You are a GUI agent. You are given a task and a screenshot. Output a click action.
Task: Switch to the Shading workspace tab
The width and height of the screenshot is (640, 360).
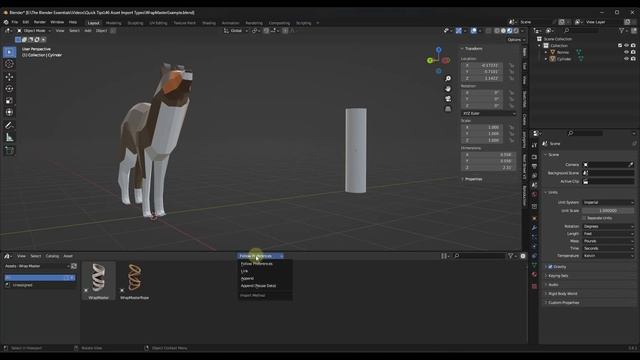coord(209,23)
